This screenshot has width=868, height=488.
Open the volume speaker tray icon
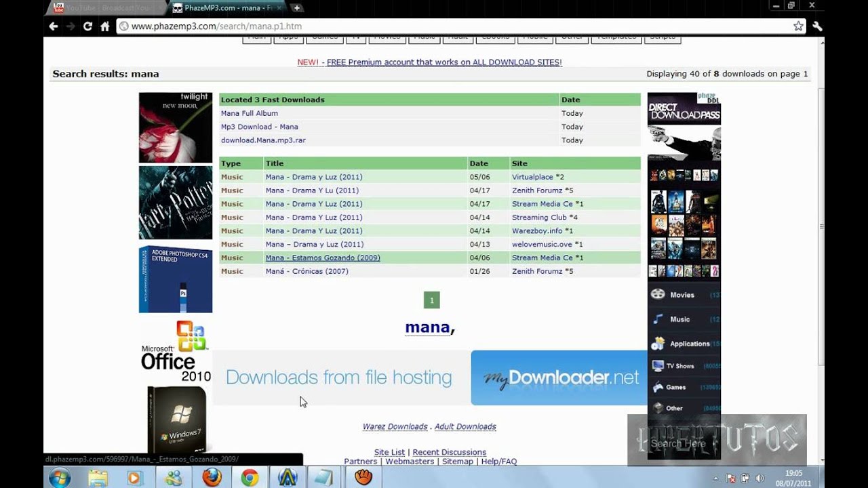coord(760,478)
